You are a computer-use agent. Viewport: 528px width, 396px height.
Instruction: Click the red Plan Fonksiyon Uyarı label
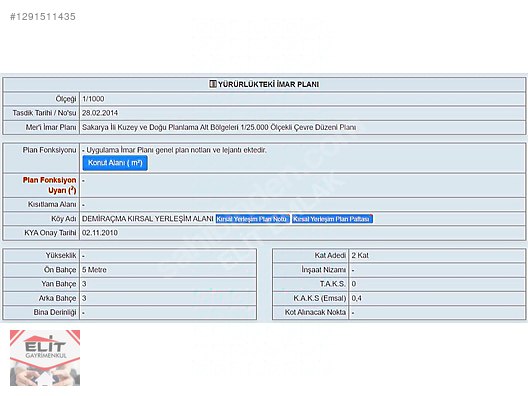50,185
